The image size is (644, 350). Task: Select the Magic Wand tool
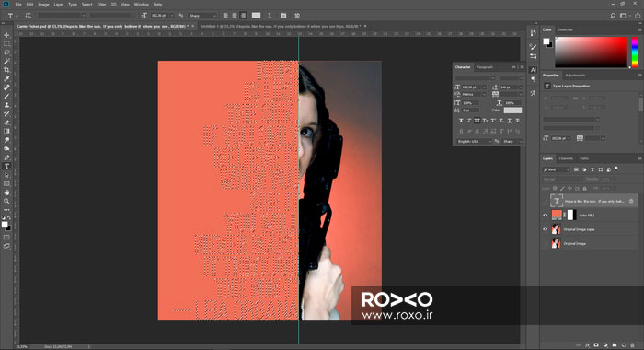[6, 62]
